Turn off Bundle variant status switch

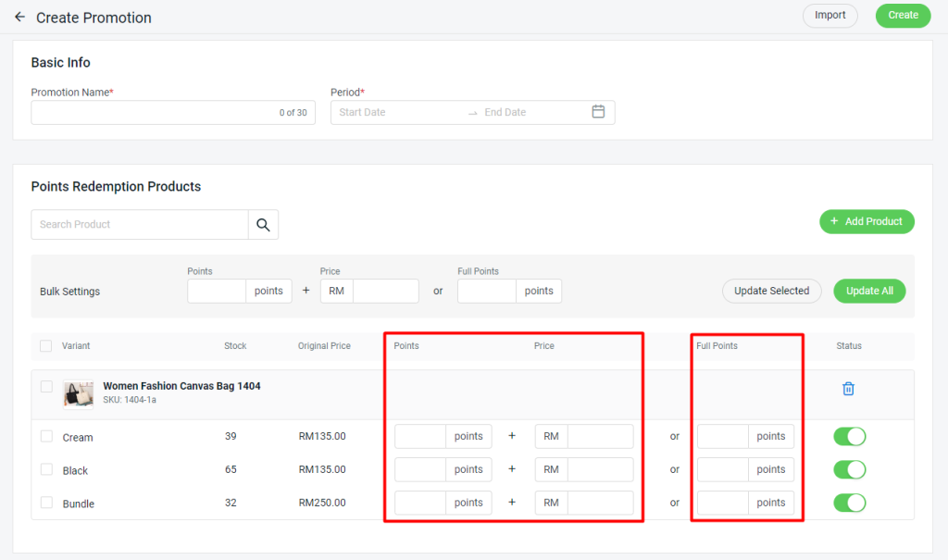coord(850,503)
